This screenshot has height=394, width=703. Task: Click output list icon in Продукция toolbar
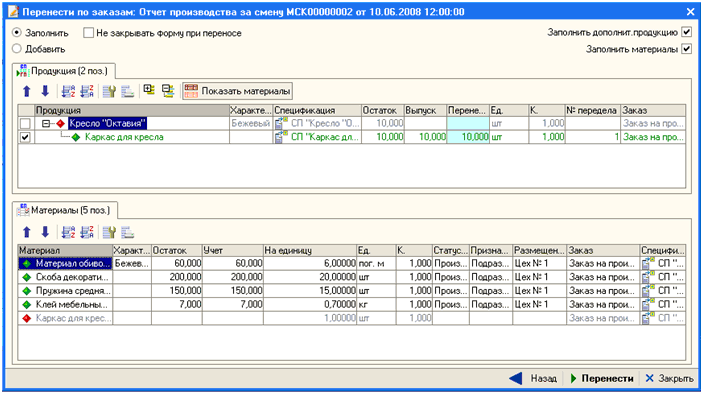[x=127, y=91]
